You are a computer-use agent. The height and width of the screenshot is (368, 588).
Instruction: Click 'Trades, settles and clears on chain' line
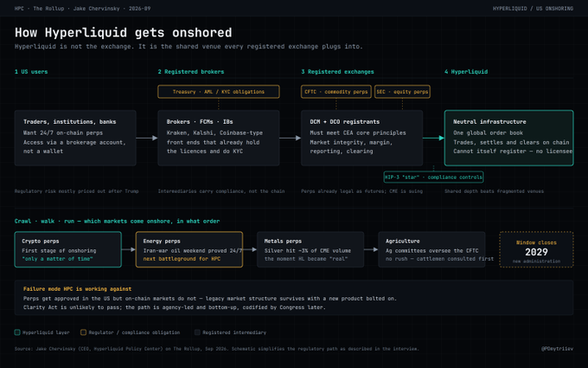[511, 142]
